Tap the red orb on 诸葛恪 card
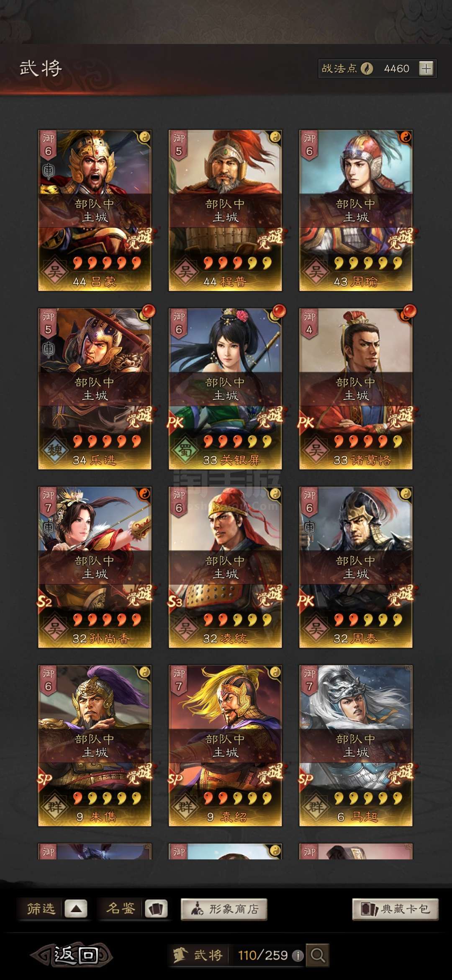 [x=409, y=312]
